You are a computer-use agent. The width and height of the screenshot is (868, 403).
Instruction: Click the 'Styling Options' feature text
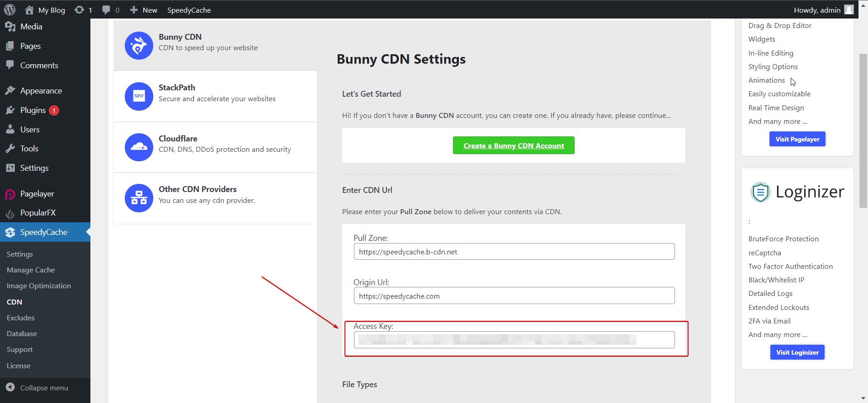point(773,66)
